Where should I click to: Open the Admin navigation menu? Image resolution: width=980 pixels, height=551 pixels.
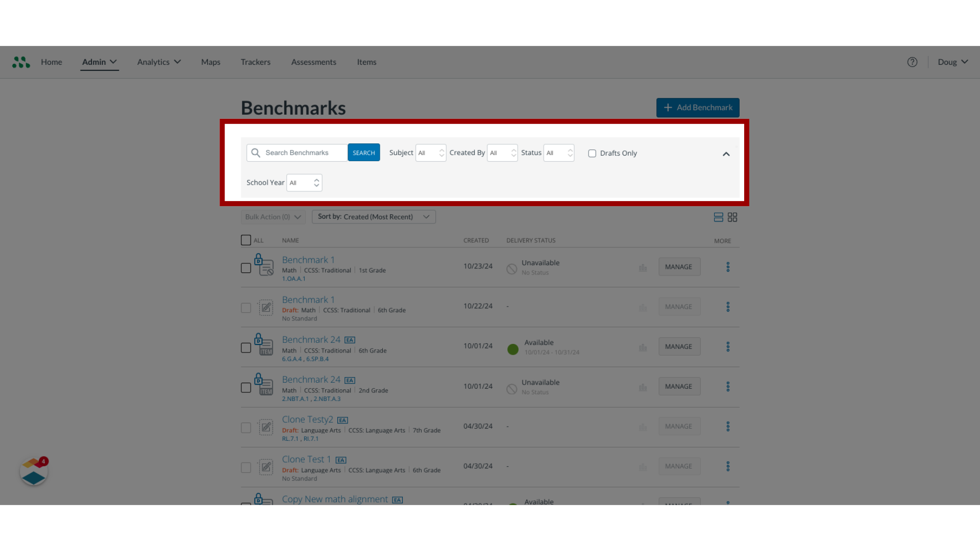[x=99, y=62]
